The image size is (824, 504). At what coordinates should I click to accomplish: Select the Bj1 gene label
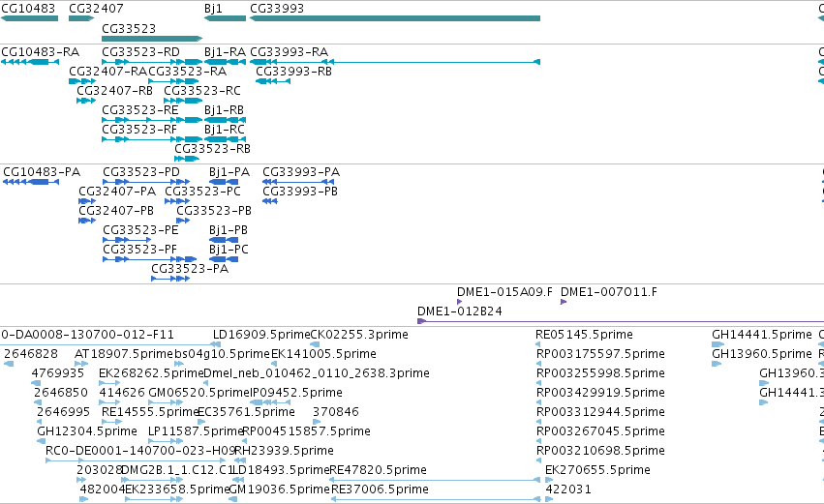(x=213, y=9)
